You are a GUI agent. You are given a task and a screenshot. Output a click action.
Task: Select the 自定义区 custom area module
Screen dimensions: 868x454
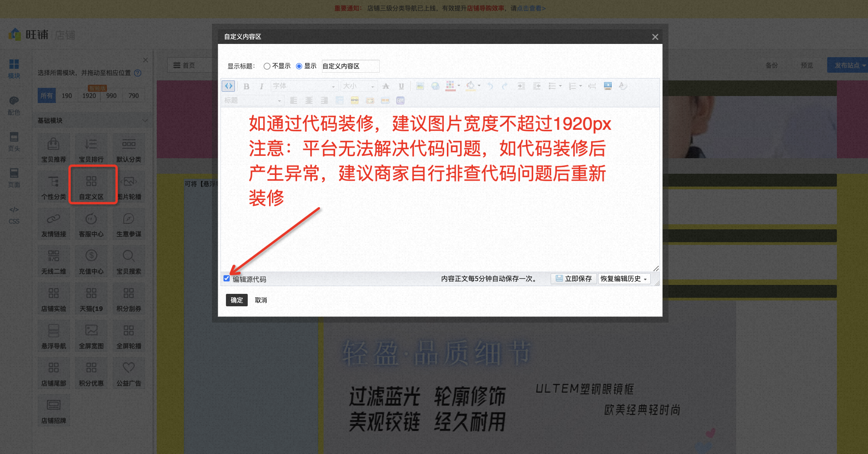[91, 187]
